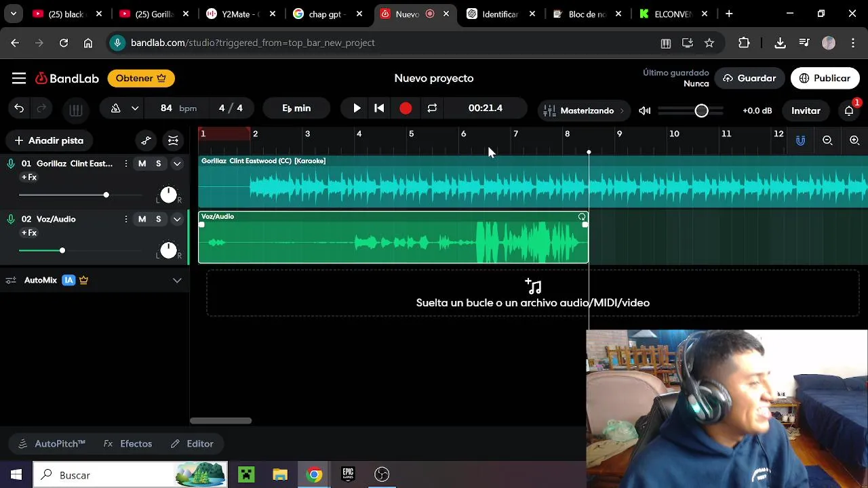The height and width of the screenshot is (488, 868).
Task: Open Epic Games from the taskbar
Action: [348, 474]
